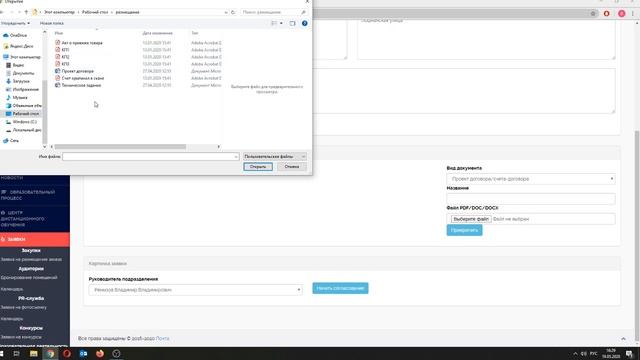Click the 'Выберите файл' button
640x360 pixels.
[x=471, y=219]
